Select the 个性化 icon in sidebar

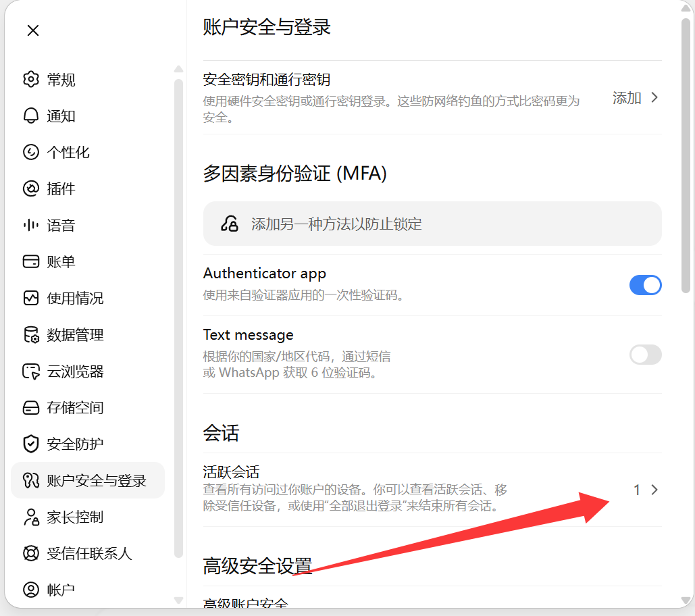pos(30,152)
